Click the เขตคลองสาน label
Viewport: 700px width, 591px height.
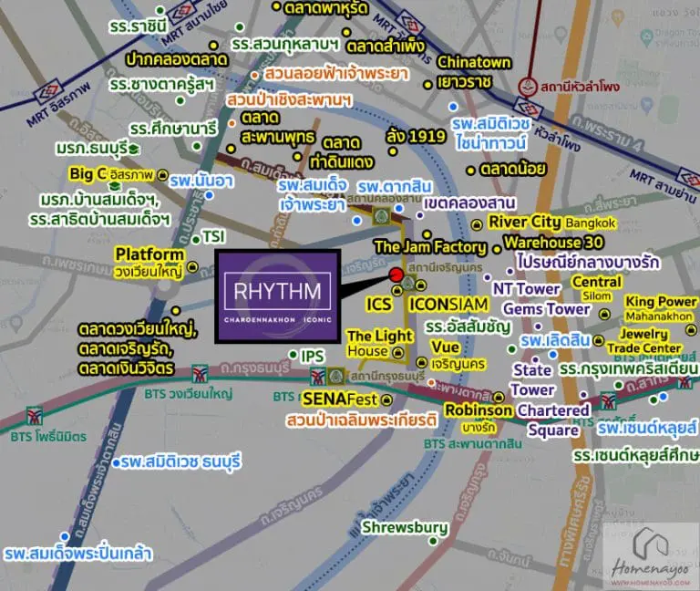click(x=468, y=203)
